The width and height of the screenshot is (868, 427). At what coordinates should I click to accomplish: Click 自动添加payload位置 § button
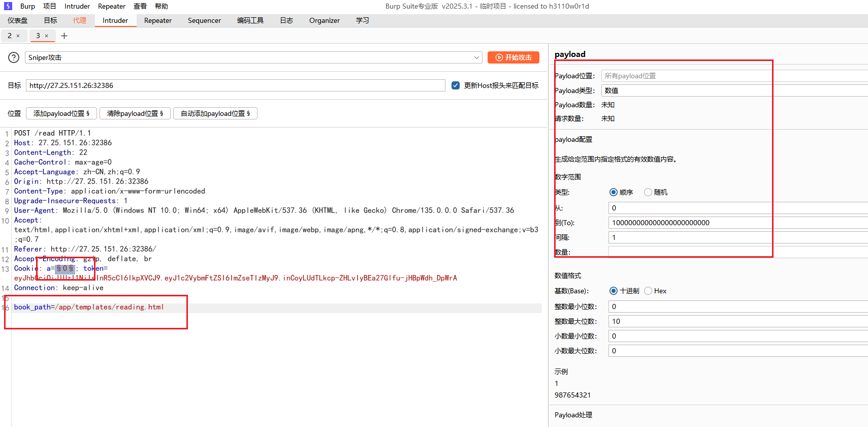(215, 113)
